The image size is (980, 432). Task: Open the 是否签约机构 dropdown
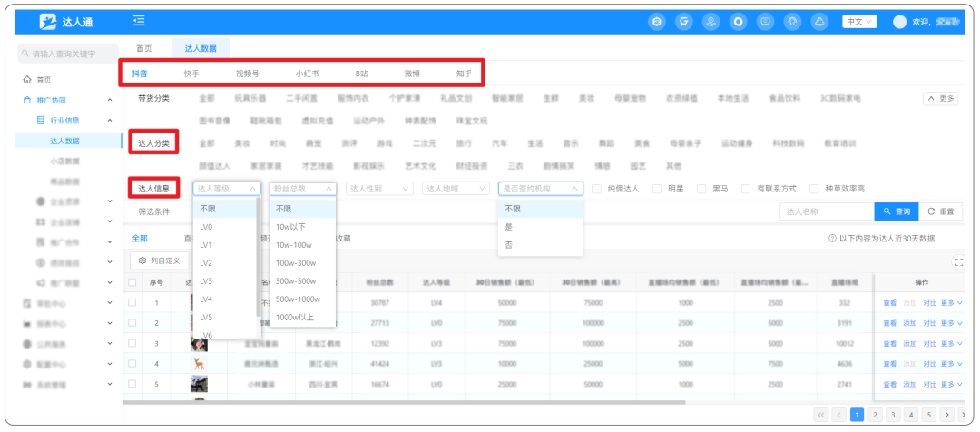click(x=541, y=188)
